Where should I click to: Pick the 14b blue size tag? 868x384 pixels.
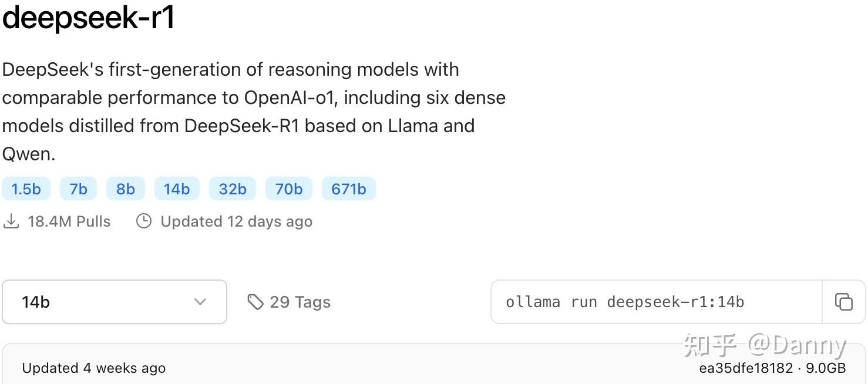(177, 189)
